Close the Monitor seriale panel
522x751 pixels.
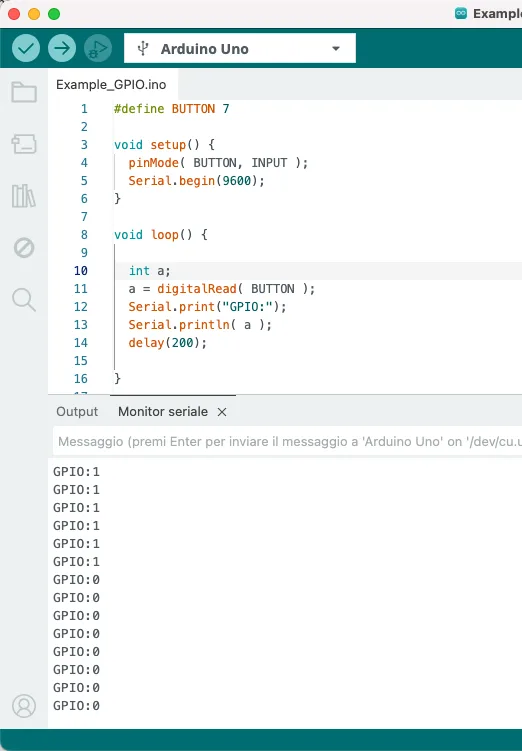coord(222,412)
